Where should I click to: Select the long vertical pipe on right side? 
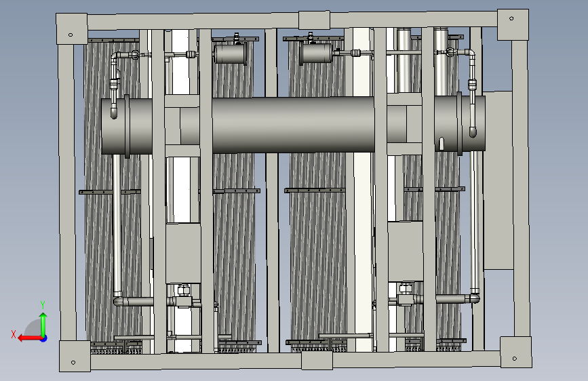tap(474, 222)
